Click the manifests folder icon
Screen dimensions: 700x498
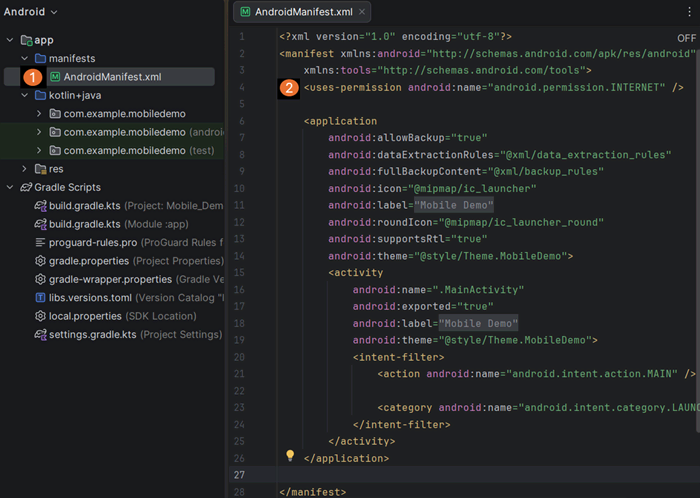41,58
